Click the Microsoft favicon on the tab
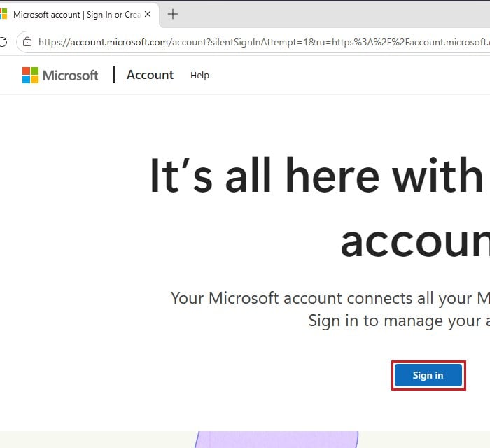This screenshot has width=490, height=448. point(3,14)
